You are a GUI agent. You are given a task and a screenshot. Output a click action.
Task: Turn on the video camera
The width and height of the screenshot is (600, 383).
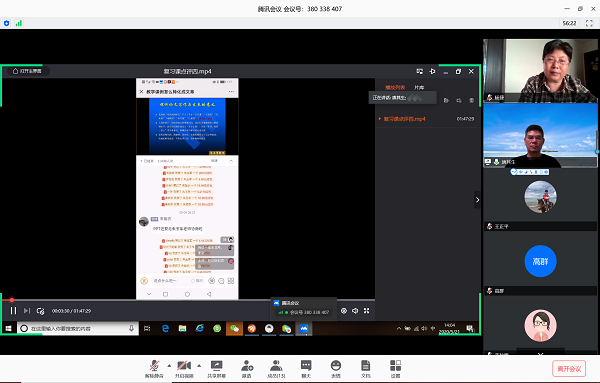coord(184,368)
